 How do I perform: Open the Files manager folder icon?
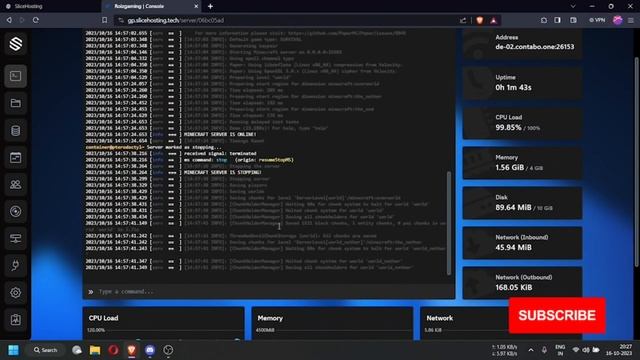pos(16,103)
